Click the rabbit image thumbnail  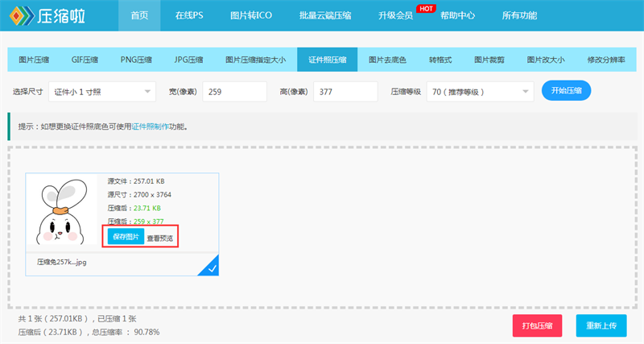(x=62, y=211)
